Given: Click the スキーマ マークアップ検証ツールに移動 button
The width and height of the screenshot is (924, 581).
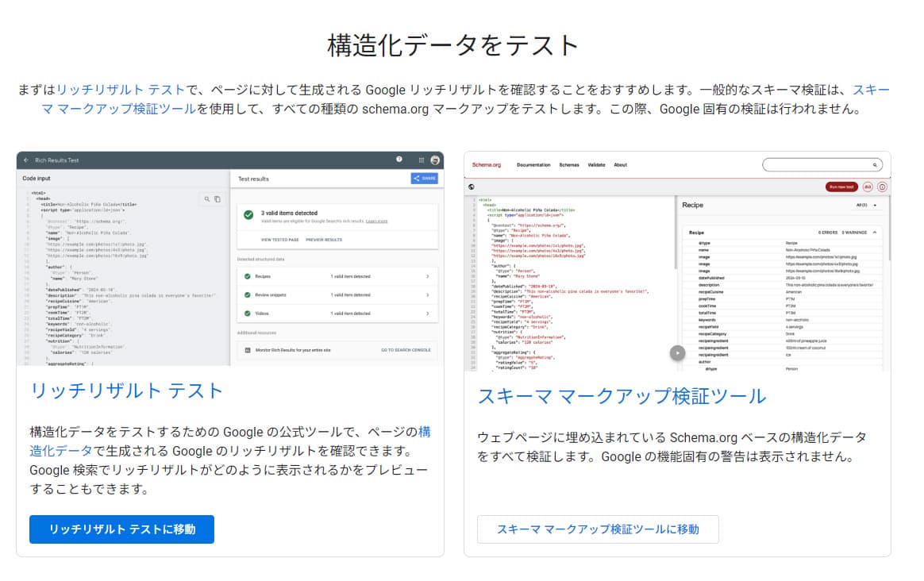Looking at the screenshot, I should [598, 529].
